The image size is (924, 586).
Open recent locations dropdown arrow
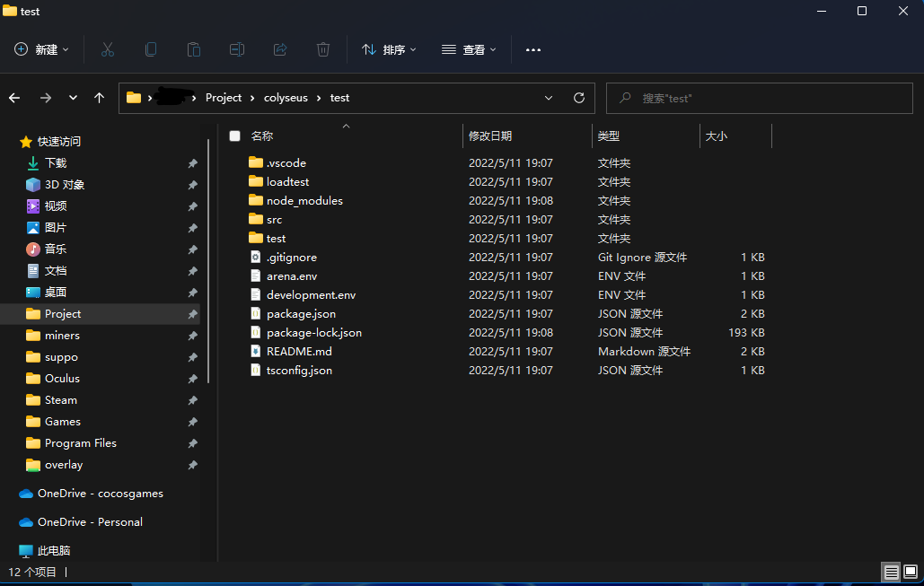tap(73, 98)
